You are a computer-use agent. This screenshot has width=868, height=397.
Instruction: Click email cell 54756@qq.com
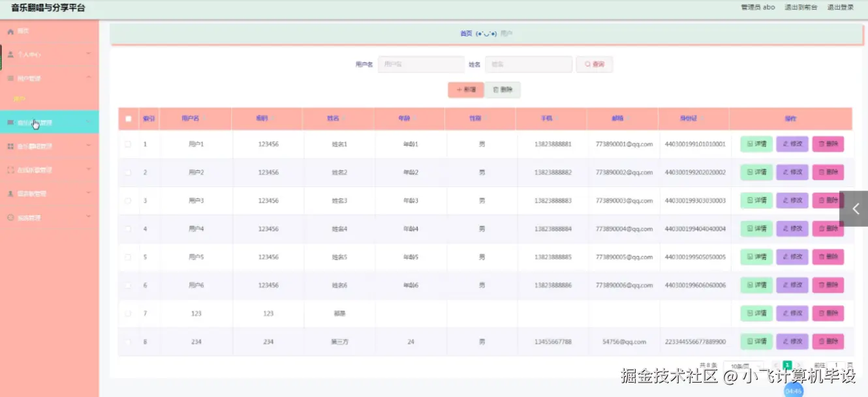click(625, 342)
